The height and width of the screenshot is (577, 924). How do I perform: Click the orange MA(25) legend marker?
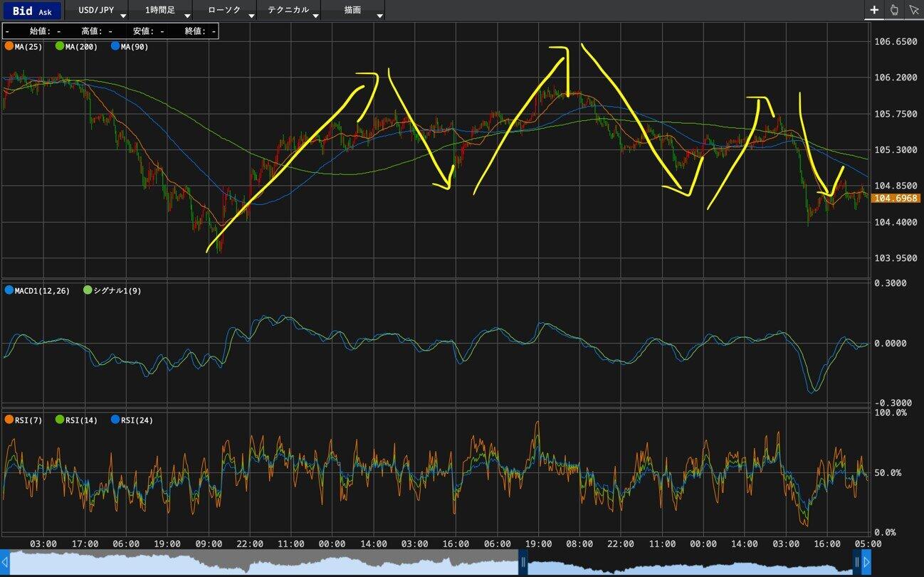pyautogui.click(x=9, y=46)
